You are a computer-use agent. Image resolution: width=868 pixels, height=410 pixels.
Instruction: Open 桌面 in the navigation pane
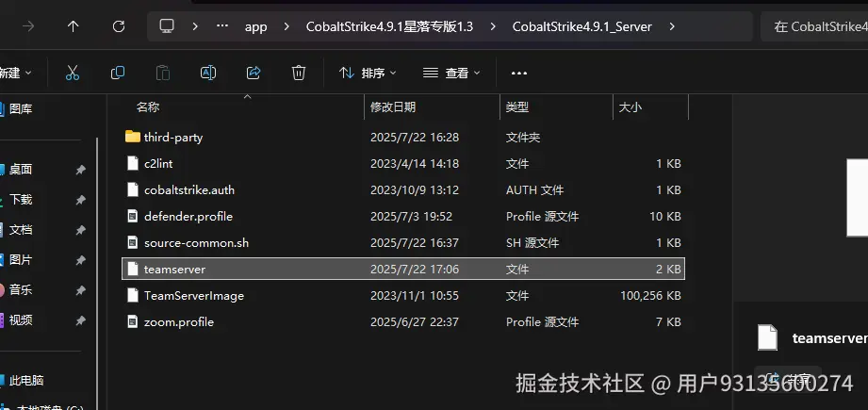21,170
